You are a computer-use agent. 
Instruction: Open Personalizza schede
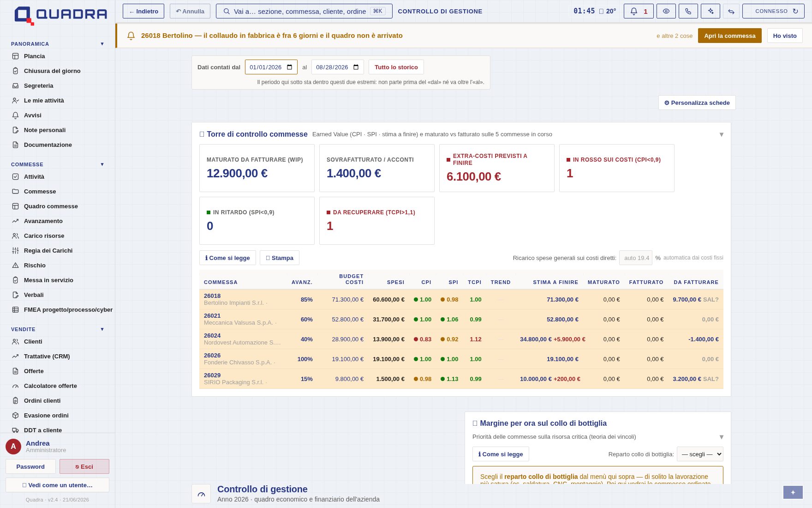click(x=697, y=103)
